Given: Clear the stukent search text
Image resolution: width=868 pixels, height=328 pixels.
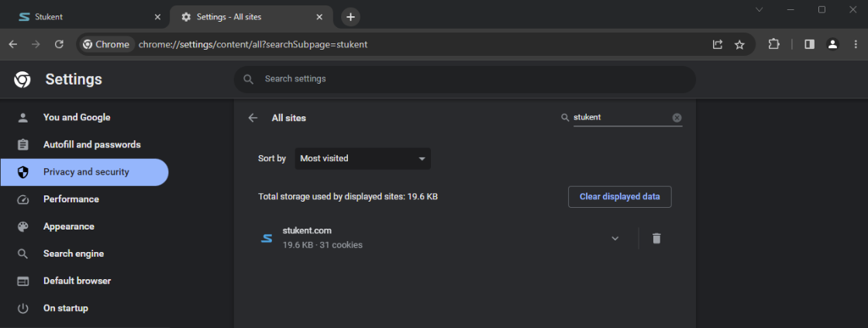Looking at the screenshot, I should tap(677, 117).
